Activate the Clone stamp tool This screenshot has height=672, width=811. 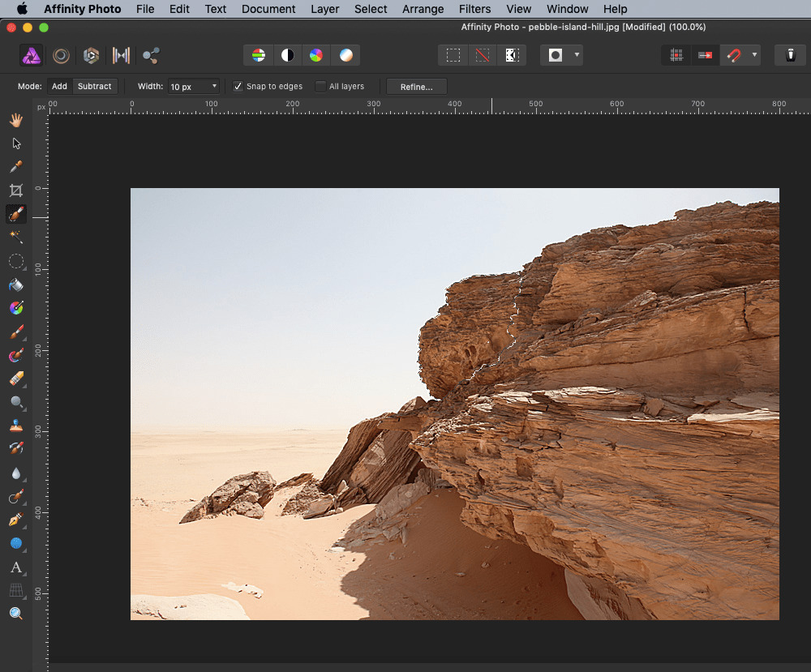(x=15, y=426)
